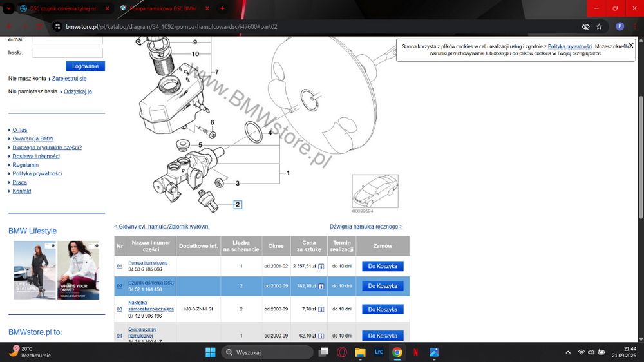Viewport: 644px width, 362px height.
Task: Click the page vertical scrollbar
Action: tap(641, 156)
